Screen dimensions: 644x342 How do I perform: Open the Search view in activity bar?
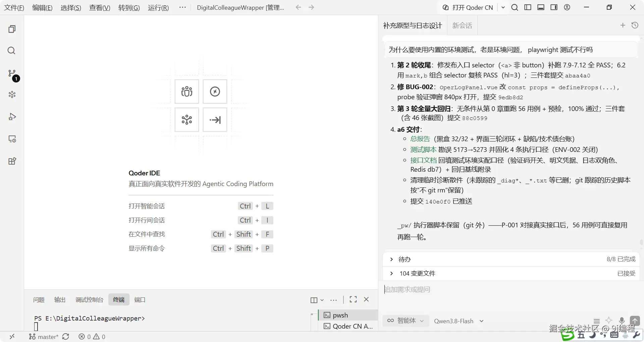pyautogui.click(x=11, y=51)
